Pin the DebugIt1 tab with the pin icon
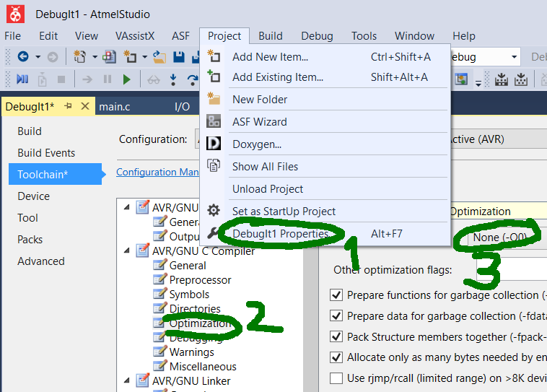This screenshot has height=392, width=547. pos(69,106)
